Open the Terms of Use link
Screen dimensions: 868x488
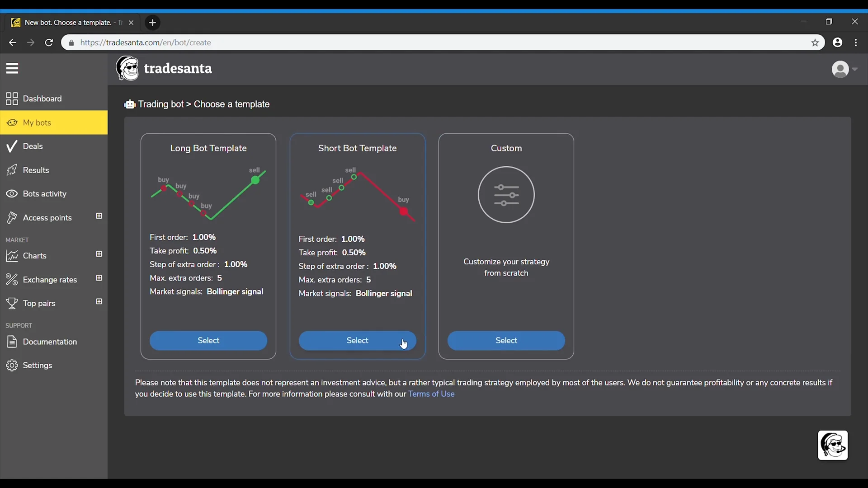[x=431, y=394]
